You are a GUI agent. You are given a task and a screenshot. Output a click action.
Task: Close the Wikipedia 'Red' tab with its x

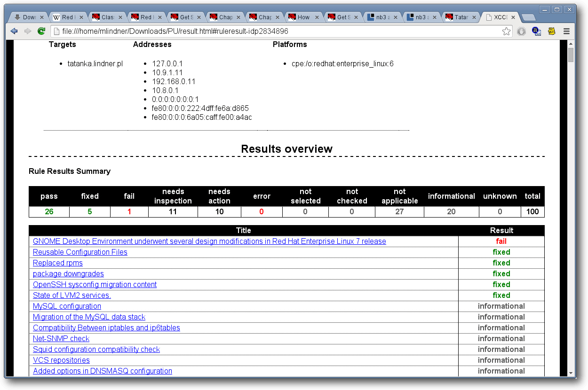[81, 17]
